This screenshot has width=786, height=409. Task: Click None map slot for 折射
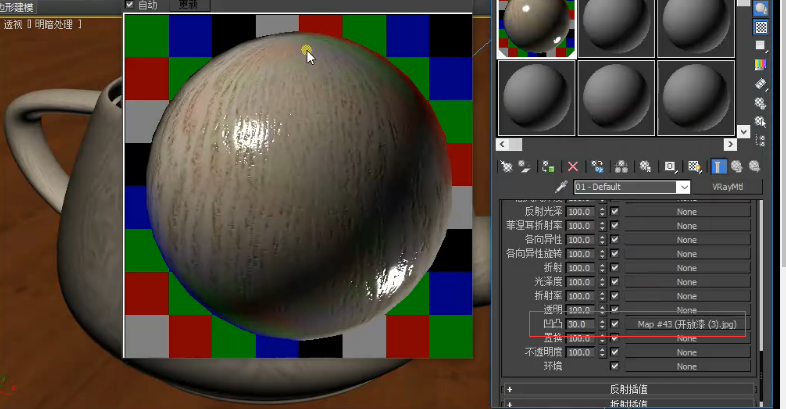(686, 268)
